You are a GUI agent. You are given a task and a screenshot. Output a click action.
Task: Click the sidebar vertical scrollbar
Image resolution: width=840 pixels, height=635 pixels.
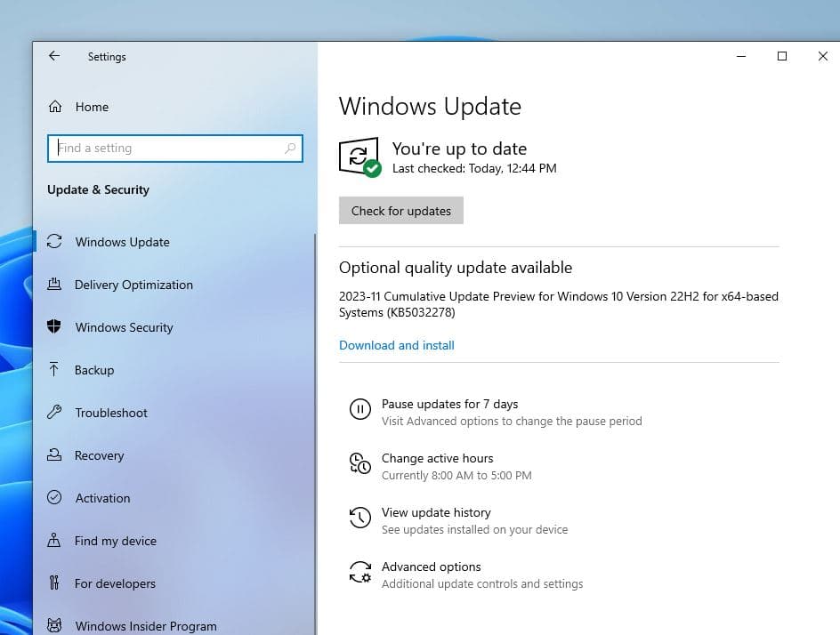point(315,434)
